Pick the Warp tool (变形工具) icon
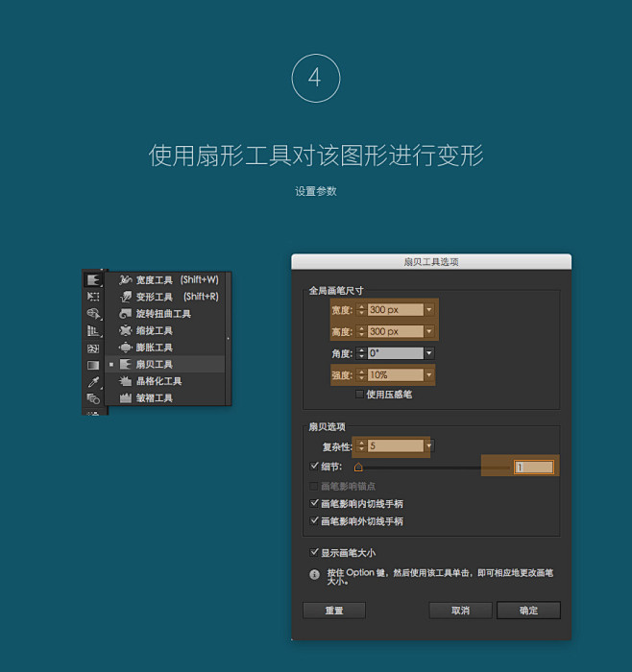The image size is (632, 672). pyautogui.click(x=126, y=297)
